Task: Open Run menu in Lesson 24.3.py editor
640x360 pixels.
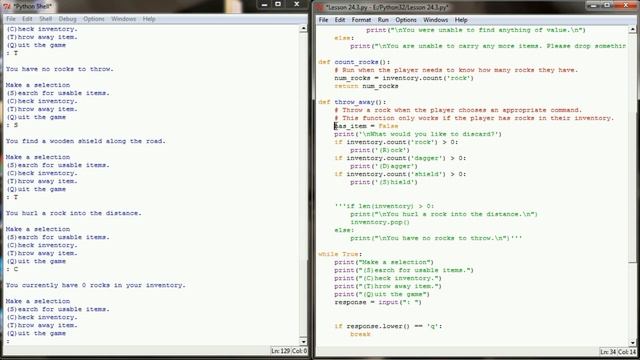Action: [x=383, y=20]
